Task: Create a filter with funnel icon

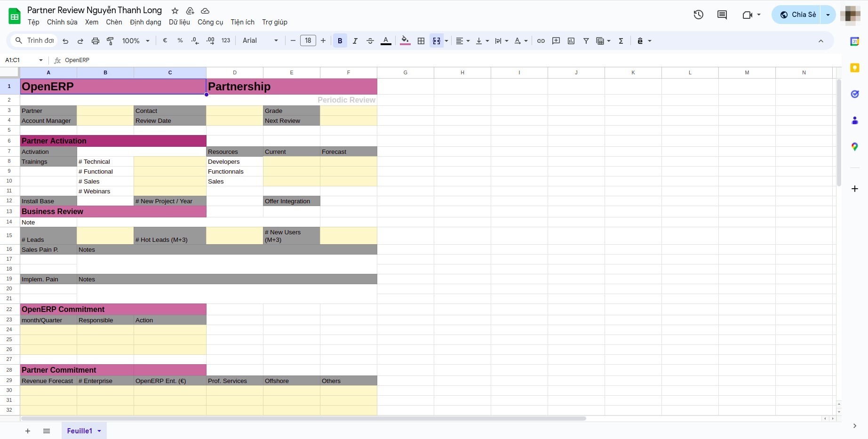Action: click(x=586, y=41)
